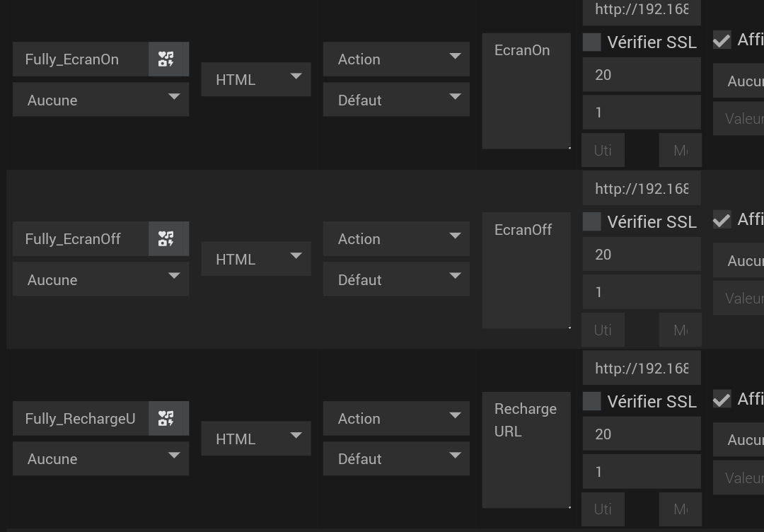Expand the Aucune dropdown below Fully_EcranOn
The height and width of the screenshot is (532, 764).
100,100
